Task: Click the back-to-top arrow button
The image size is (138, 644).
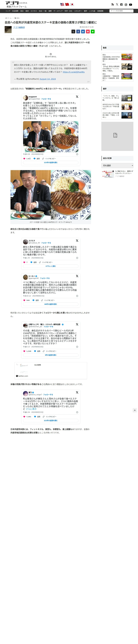Action: pyautogui.click(x=135, y=410)
